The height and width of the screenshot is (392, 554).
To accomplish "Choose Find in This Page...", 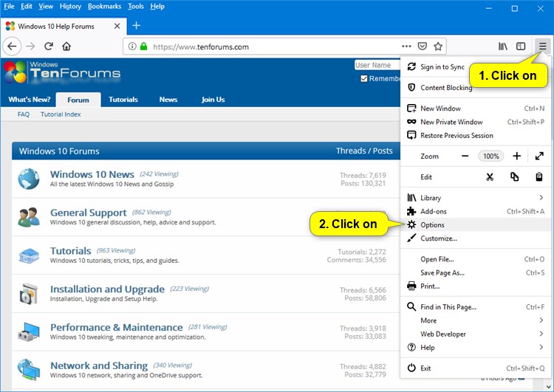I will [476, 307].
